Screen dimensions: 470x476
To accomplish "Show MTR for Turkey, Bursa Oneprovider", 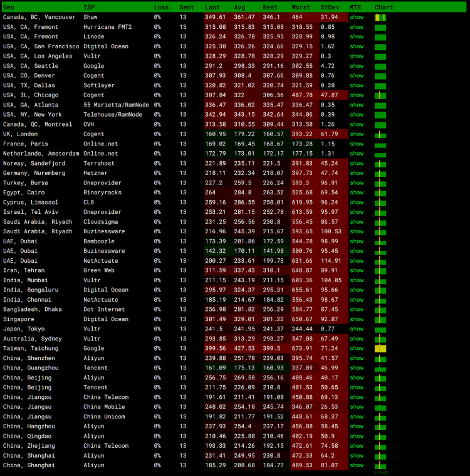I will [x=357, y=182].
